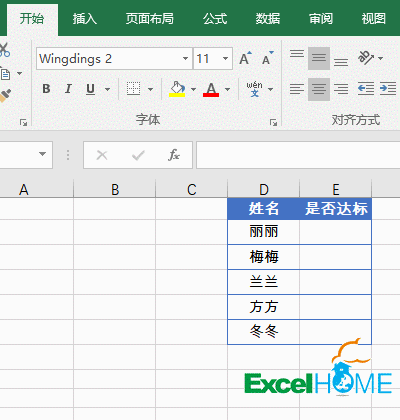Open the clipboard dialog launcher
This screenshot has height=420, width=400.
(23, 123)
